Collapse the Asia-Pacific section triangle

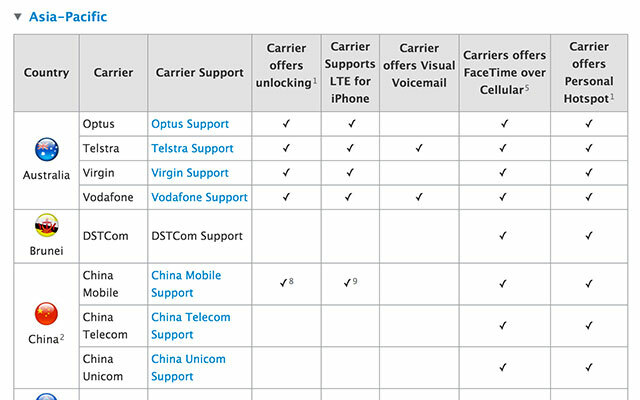tap(18, 17)
